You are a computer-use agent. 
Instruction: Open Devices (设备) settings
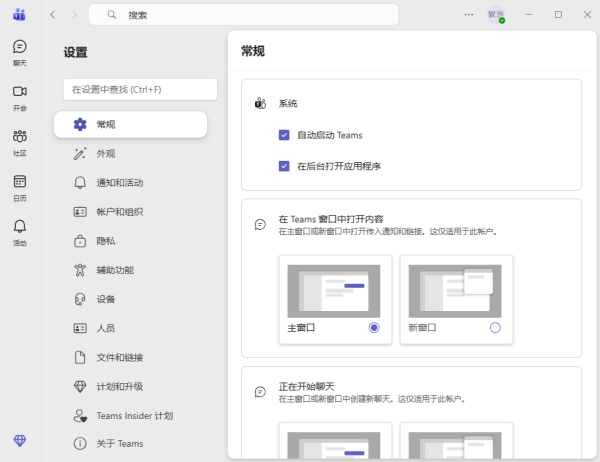click(x=130, y=299)
